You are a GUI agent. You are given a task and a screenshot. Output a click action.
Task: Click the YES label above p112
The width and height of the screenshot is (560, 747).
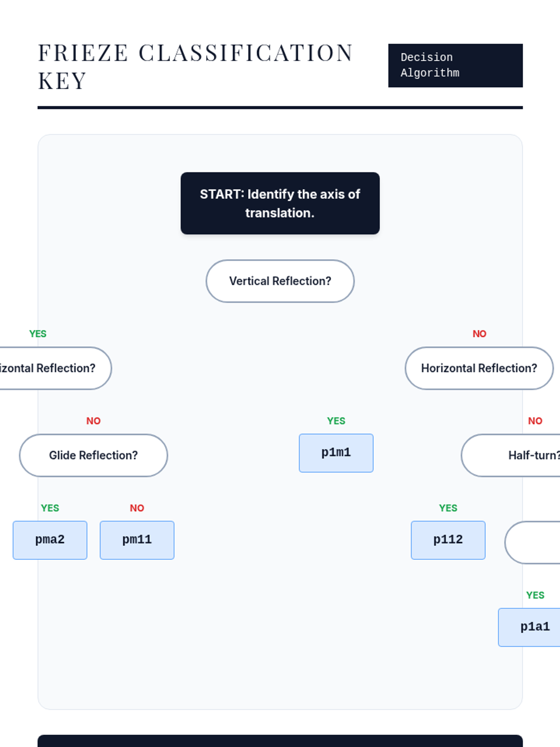tap(448, 508)
